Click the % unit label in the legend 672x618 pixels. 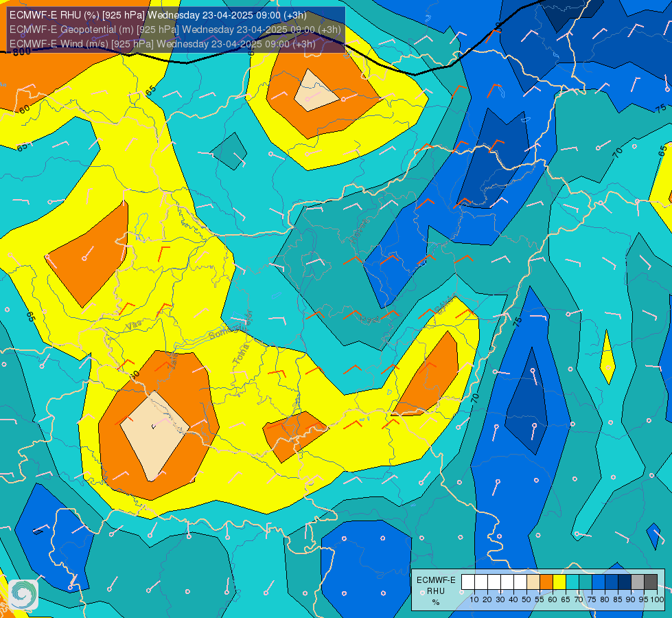(436, 602)
